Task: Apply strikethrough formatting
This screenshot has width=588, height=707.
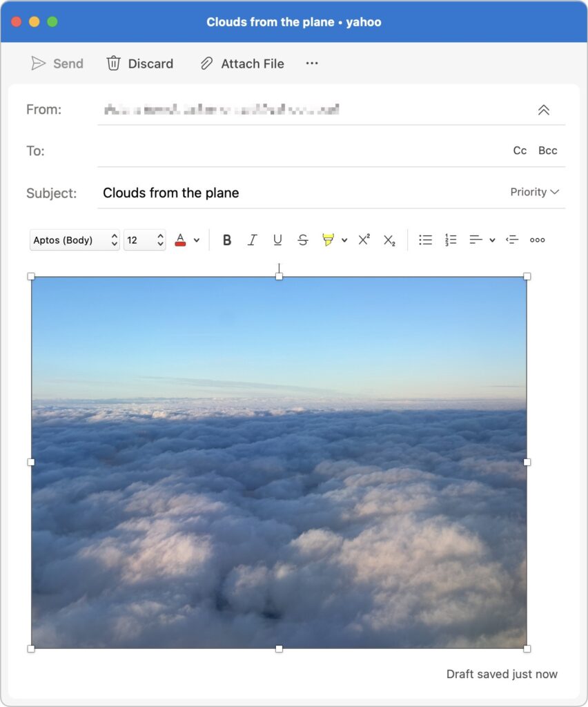Action: (302, 240)
